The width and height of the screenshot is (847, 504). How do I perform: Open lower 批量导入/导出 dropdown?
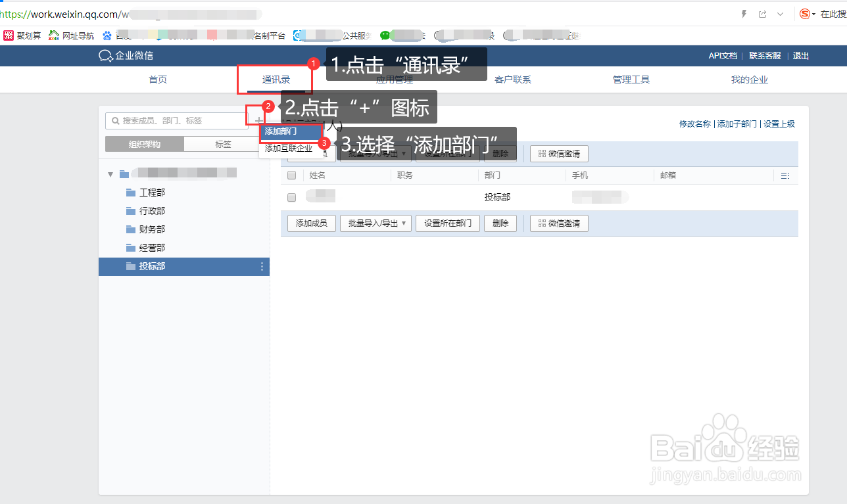tap(375, 223)
